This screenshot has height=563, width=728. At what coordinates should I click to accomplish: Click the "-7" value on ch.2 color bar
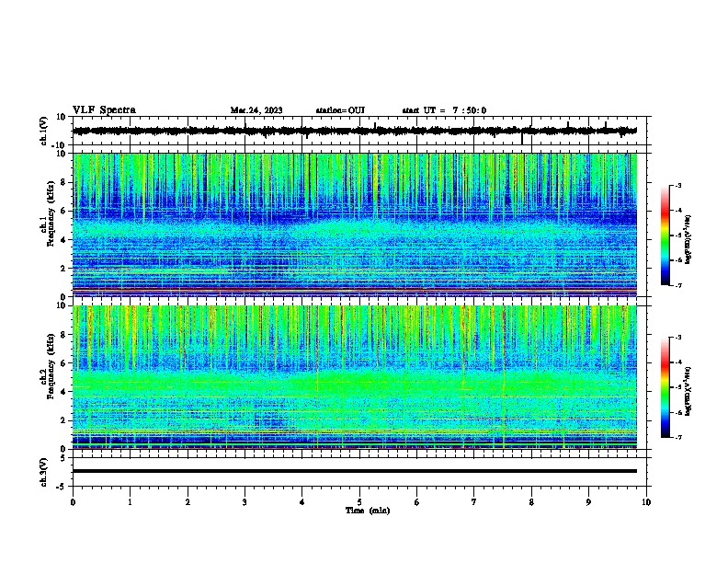point(677,438)
